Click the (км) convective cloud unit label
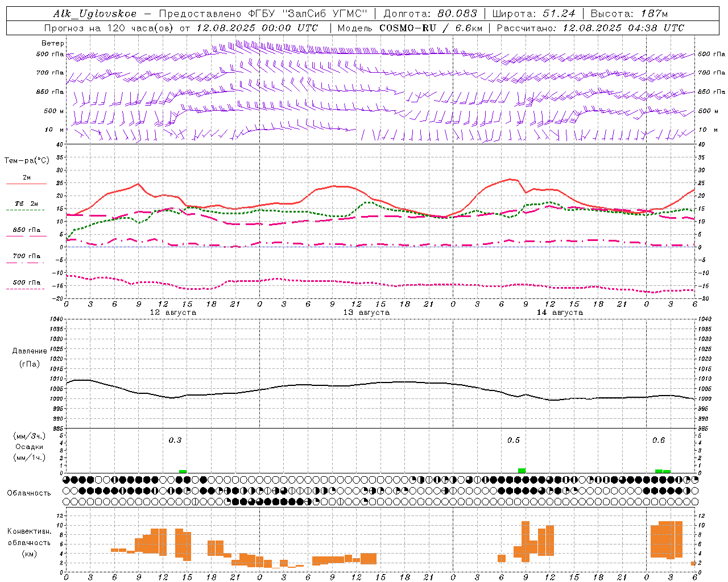Screen dimensions: 728x582 29,554
